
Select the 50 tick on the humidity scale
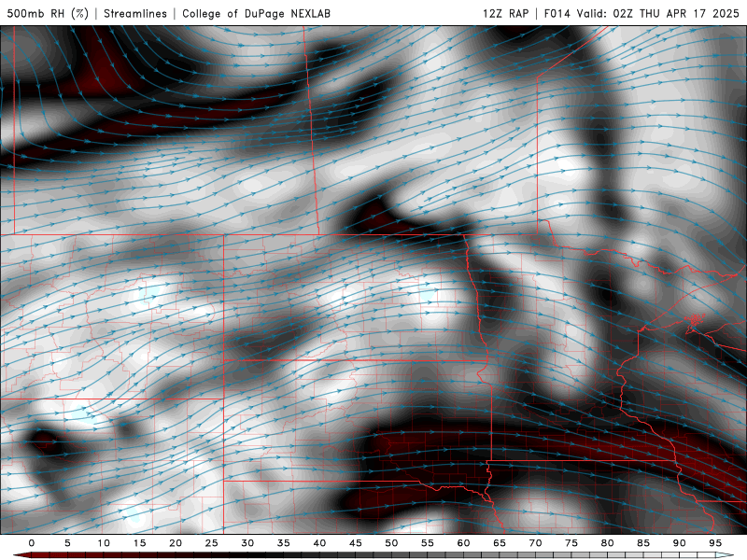click(x=391, y=543)
